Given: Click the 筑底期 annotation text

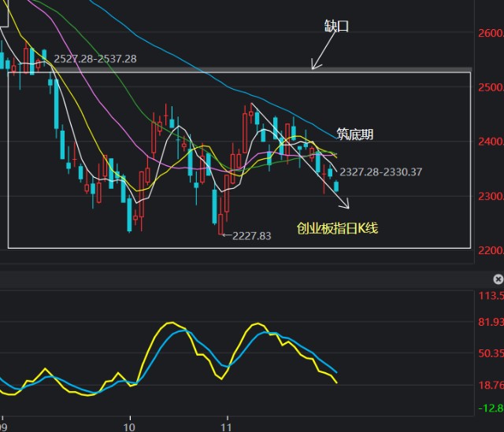Looking at the screenshot, I should 354,134.
